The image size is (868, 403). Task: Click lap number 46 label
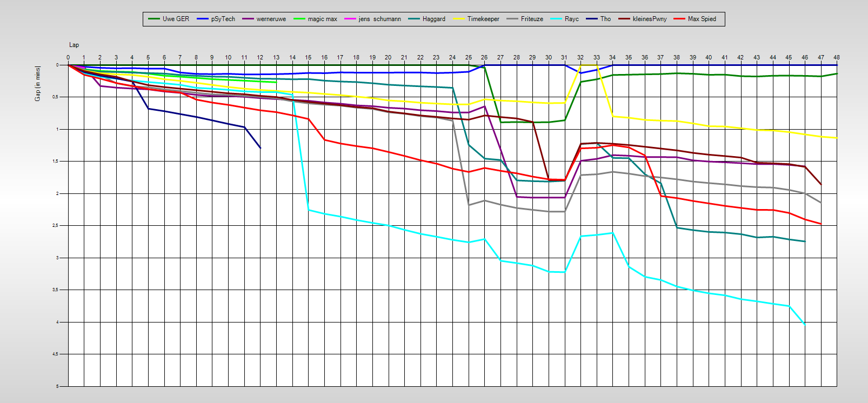805,57
